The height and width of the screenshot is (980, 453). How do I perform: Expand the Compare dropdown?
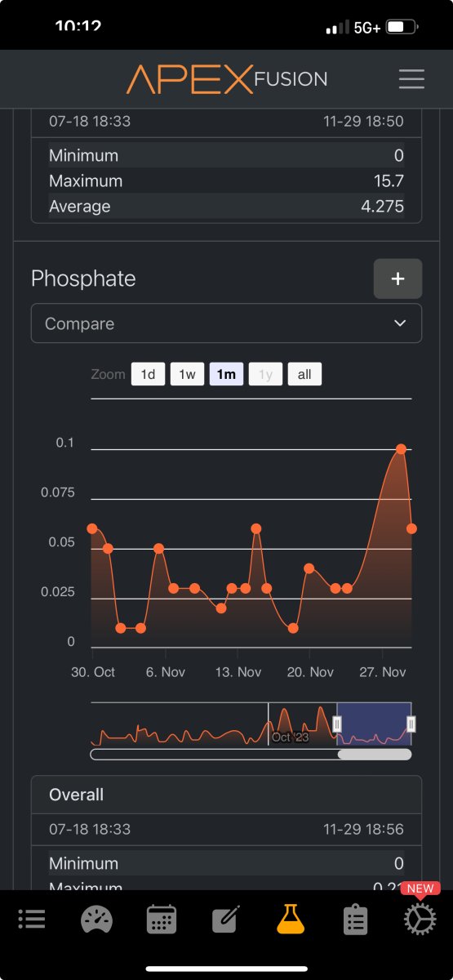226,323
